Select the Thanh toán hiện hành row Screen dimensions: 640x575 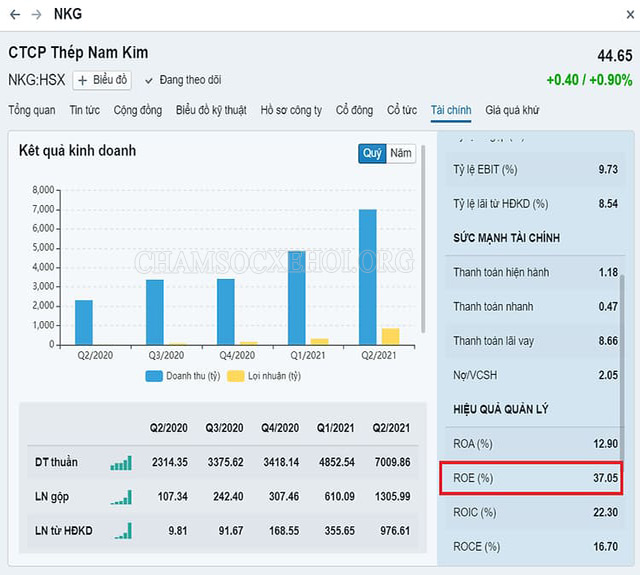point(535,272)
